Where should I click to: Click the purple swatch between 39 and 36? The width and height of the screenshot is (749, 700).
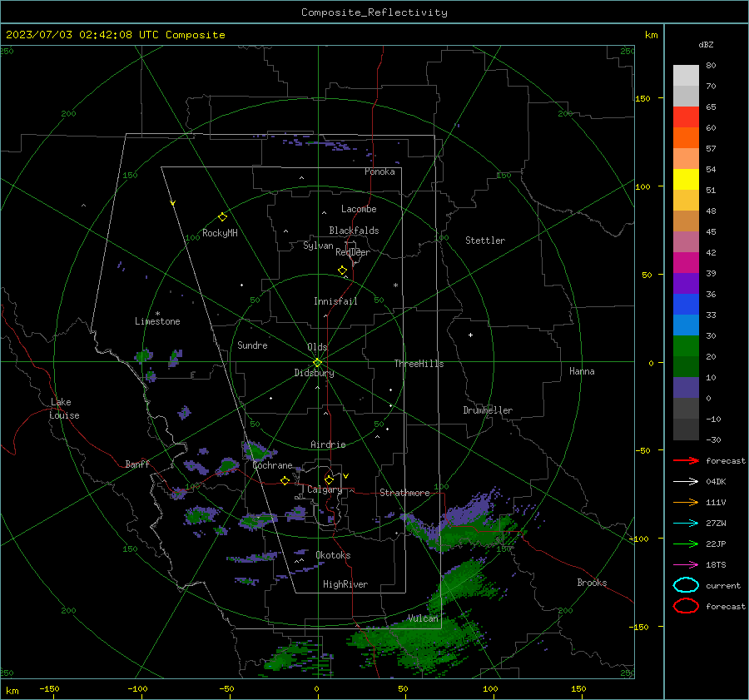tap(686, 283)
